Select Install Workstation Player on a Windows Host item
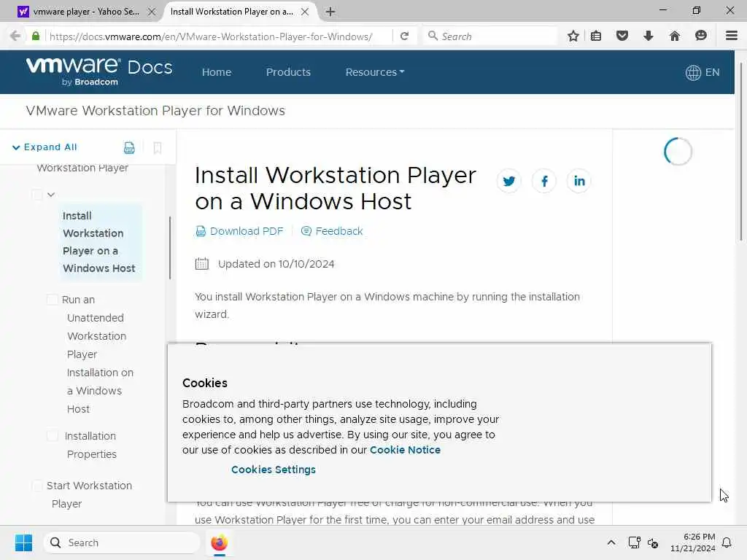The image size is (747, 560). pyautogui.click(x=99, y=242)
